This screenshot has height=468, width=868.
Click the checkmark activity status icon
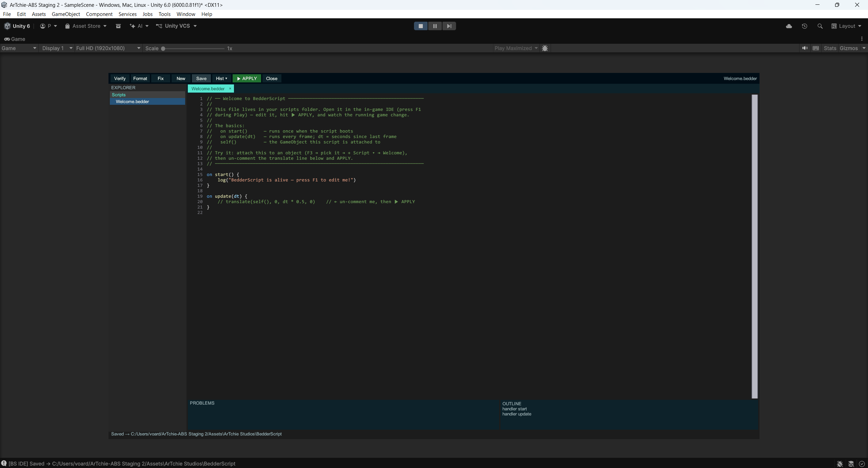(862, 464)
